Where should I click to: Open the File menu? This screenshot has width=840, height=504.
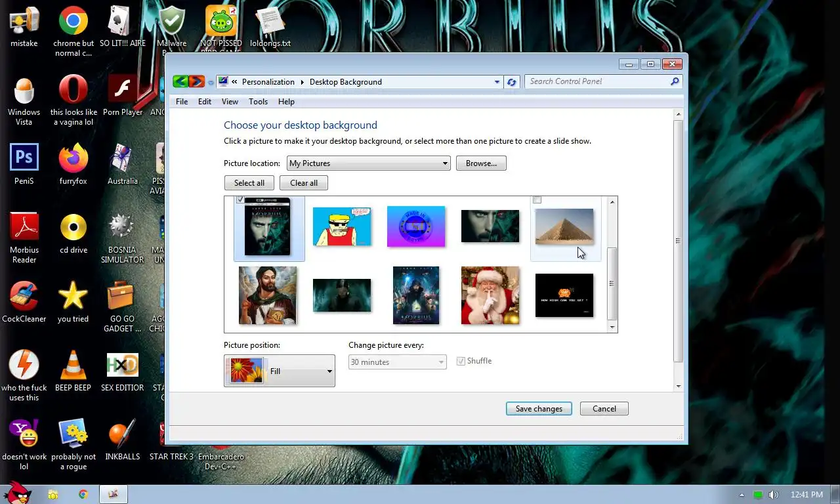click(x=182, y=102)
